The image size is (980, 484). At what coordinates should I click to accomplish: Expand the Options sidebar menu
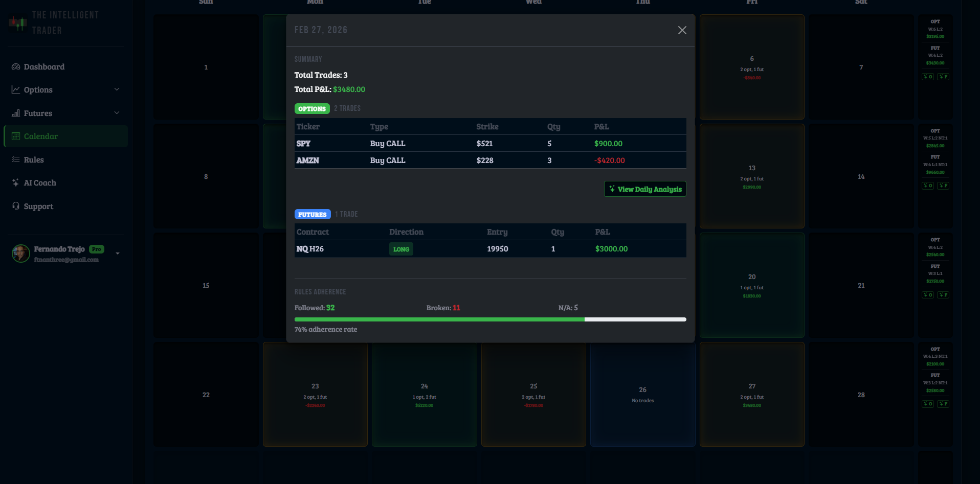117,89
